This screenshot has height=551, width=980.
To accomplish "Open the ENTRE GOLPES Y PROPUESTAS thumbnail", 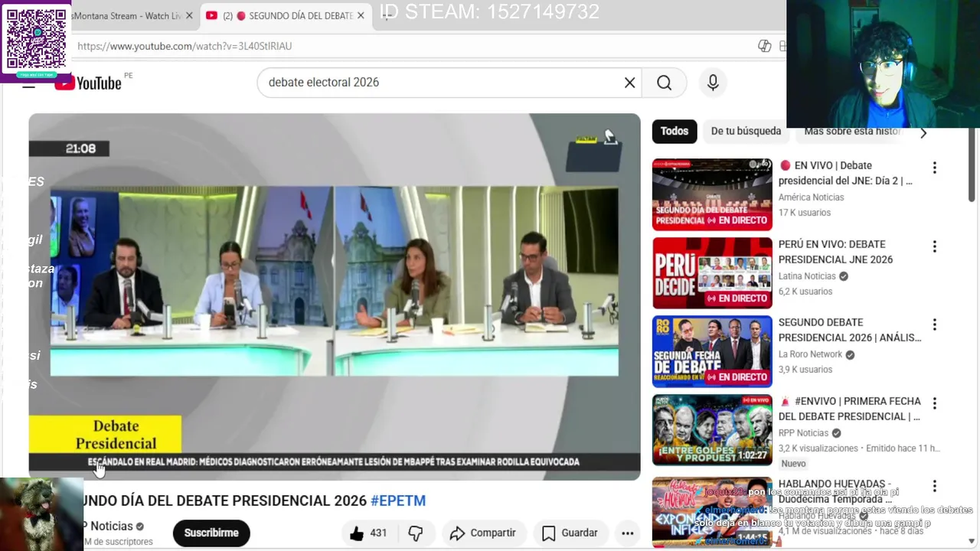I will [x=712, y=430].
